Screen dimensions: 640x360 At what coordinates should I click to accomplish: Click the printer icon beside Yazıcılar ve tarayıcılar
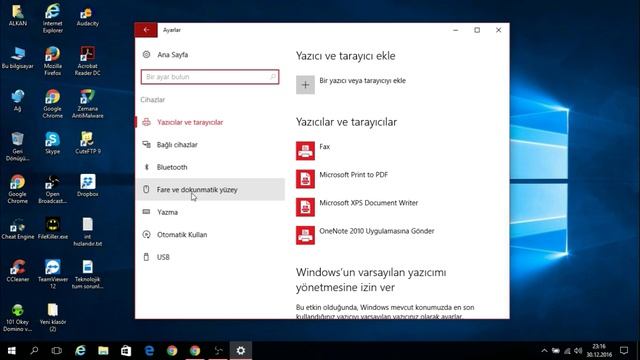pyautogui.click(x=146, y=122)
